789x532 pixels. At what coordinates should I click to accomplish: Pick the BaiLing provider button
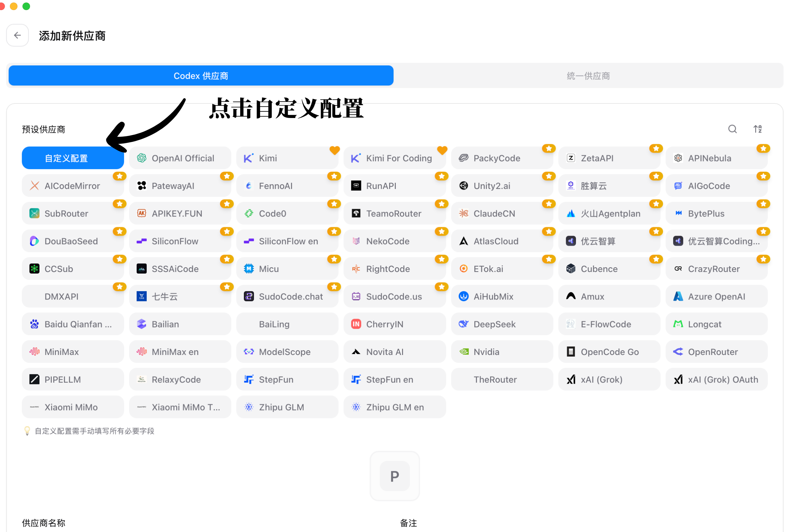pos(288,324)
